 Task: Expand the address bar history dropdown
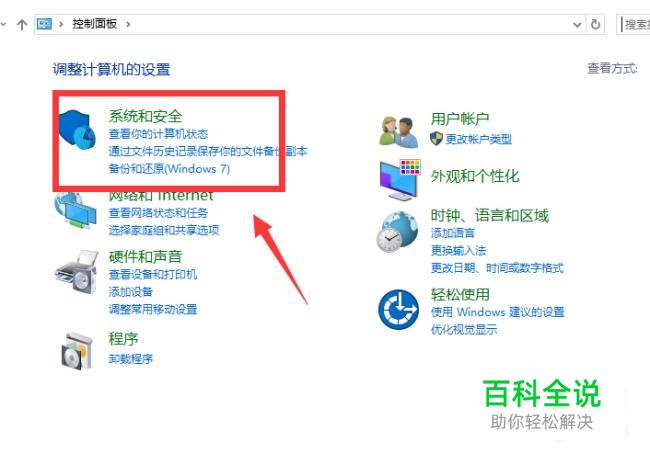[x=577, y=25]
